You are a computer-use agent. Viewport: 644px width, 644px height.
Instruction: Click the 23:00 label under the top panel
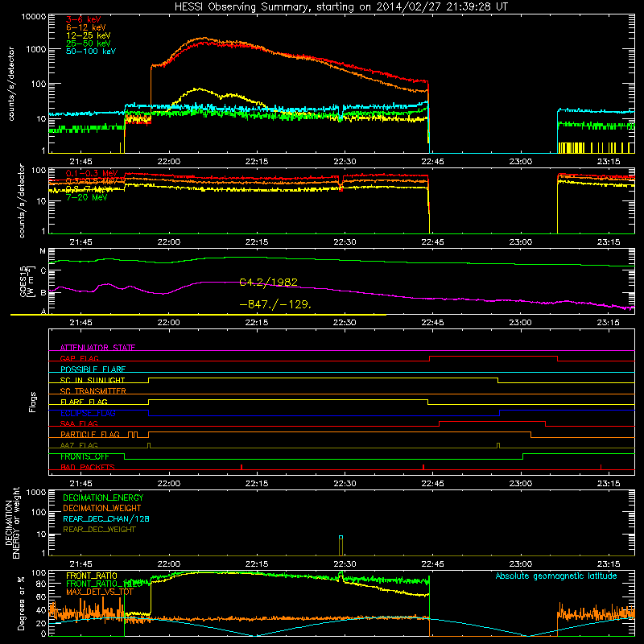tap(521, 162)
